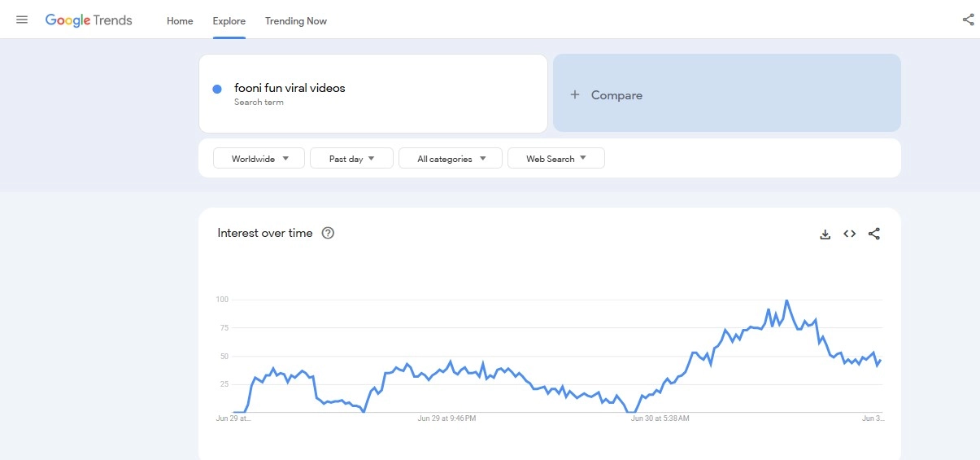
Task: Click the embed code icon
Action: point(849,234)
